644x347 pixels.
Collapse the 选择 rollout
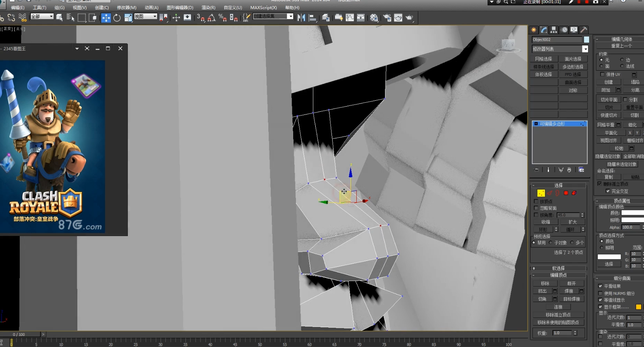(x=558, y=185)
